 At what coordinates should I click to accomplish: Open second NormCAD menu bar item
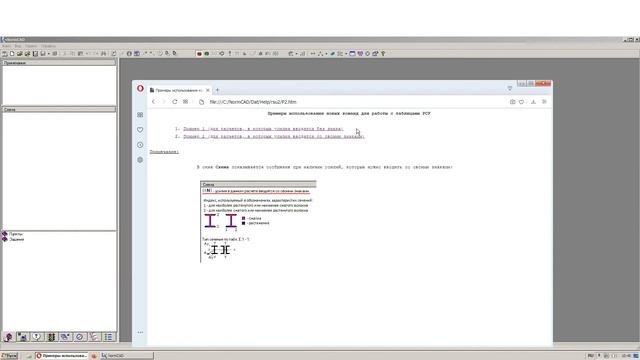(18, 46)
